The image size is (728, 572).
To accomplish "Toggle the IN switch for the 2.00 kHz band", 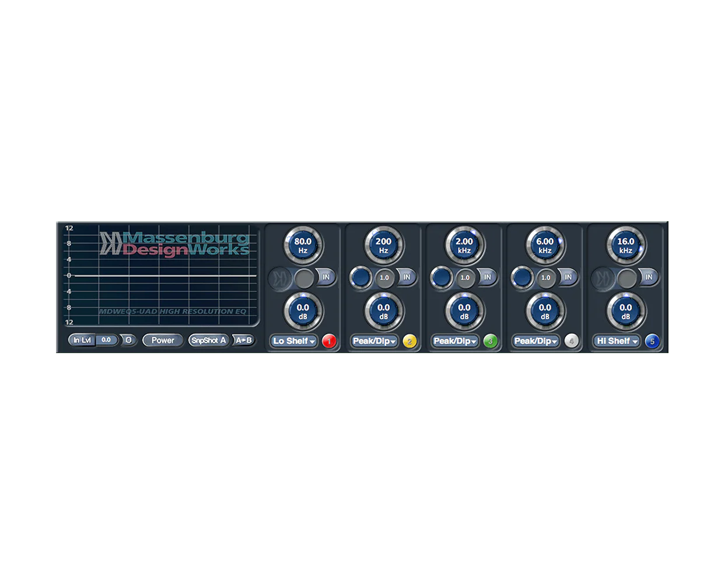I will pos(487,278).
